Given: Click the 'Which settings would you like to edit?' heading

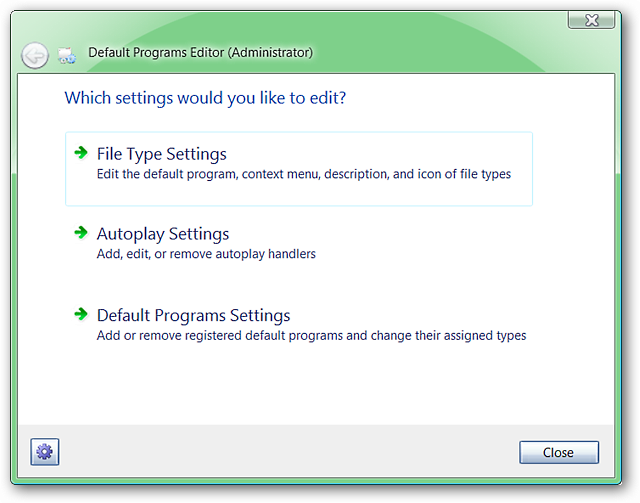Looking at the screenshot, I should [x=212, y=98].
